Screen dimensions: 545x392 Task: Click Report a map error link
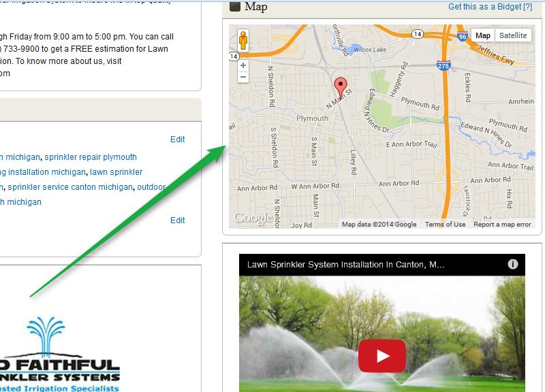pyautogui.click(x=502, y=225)
